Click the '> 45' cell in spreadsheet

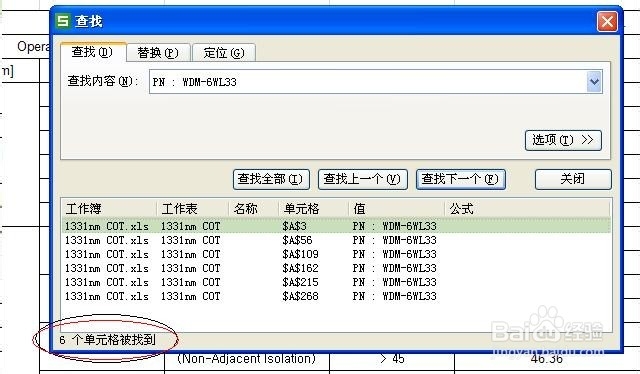click(392, 359)
